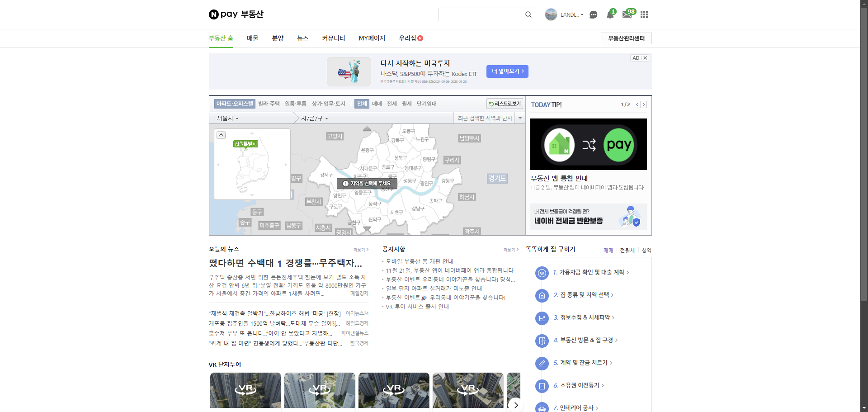Open the chat bubble messages icon
This screenshot has height=412, width=868.
coord(594,15)
